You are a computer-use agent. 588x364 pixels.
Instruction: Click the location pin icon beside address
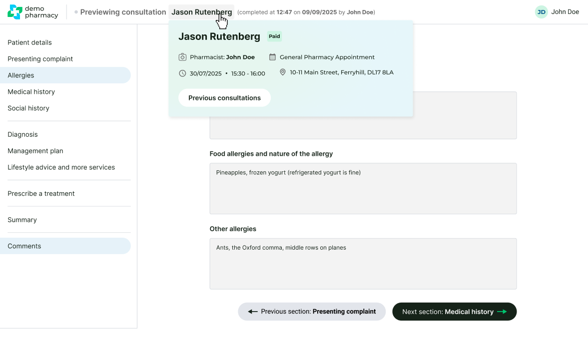[x=282, y=72]
